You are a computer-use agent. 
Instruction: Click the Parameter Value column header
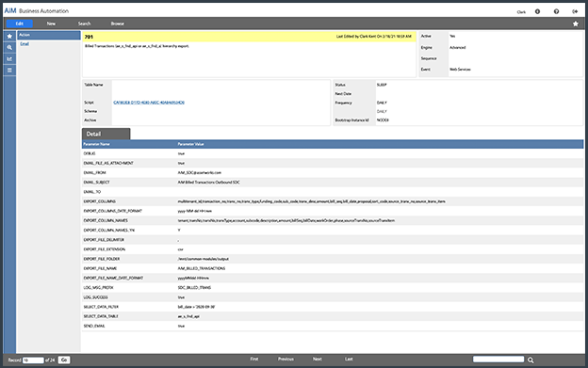tap(191, 144)
